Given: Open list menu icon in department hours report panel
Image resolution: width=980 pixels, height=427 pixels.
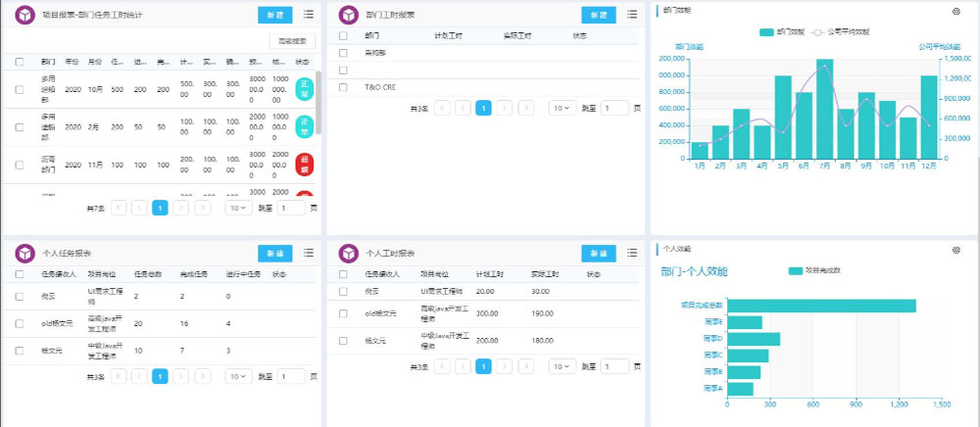Looking at the screenshot, I should pos(632,15).
